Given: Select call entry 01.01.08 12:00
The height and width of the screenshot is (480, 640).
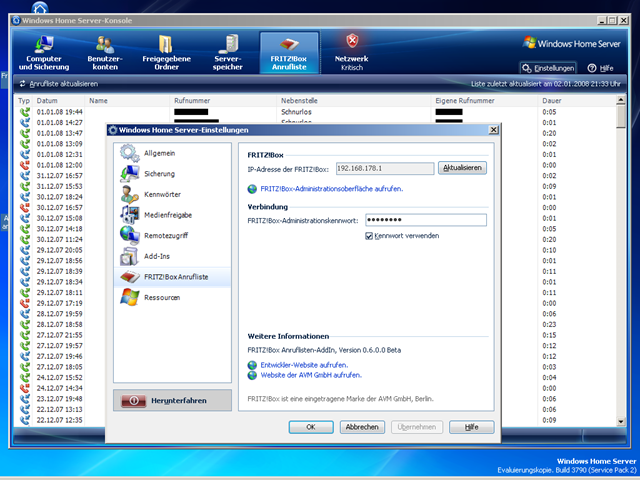Looking at the screenshot, I should click(x=59, y=165).
